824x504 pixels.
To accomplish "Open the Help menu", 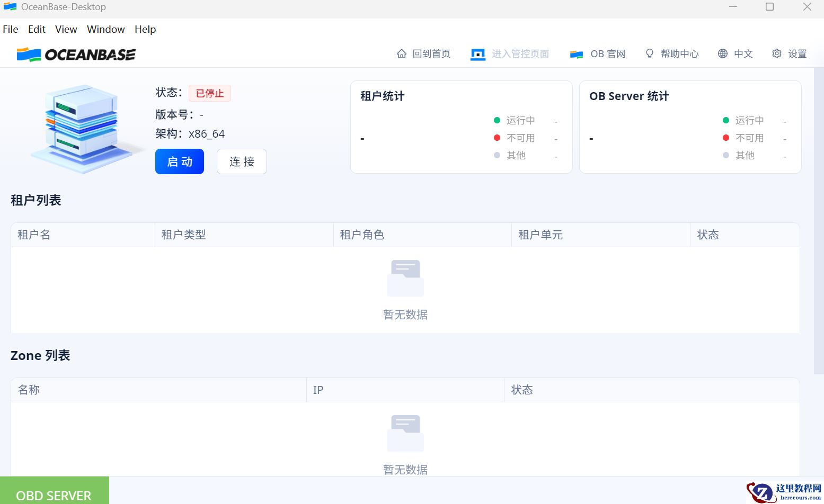I will pyautogui.click(x=145, y=29).
